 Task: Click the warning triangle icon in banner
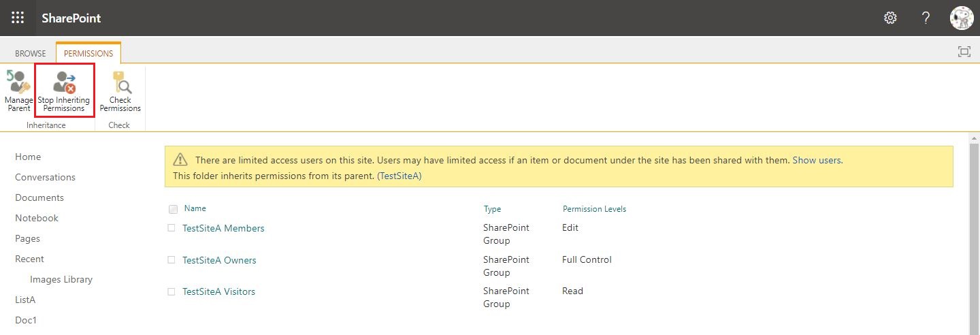(x=180, y=159)
